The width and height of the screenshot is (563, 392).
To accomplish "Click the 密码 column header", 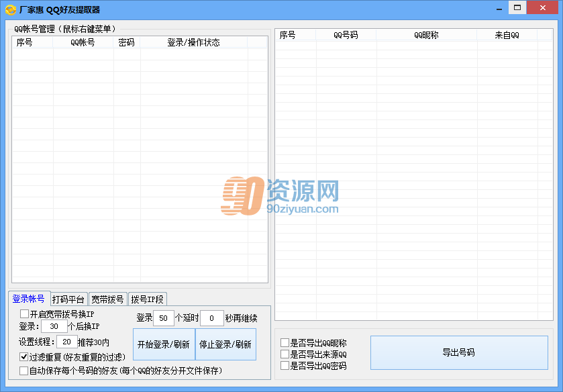I will pyautogui.click(x=127, y=42).
